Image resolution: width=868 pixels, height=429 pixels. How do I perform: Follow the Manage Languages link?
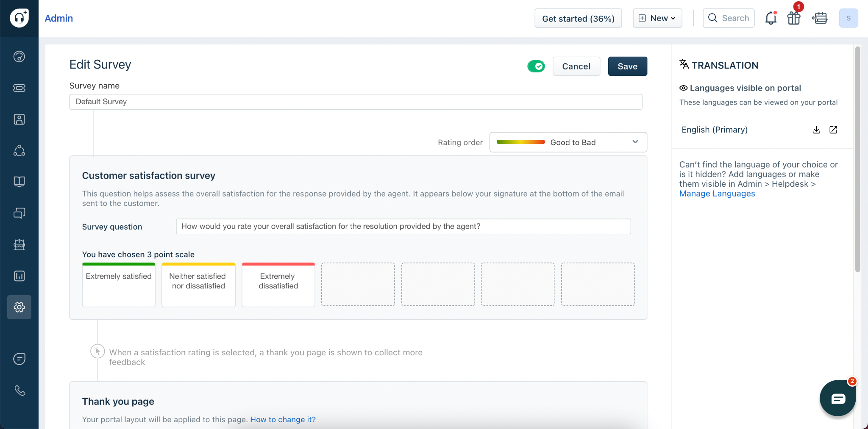[x=717, y=194]
